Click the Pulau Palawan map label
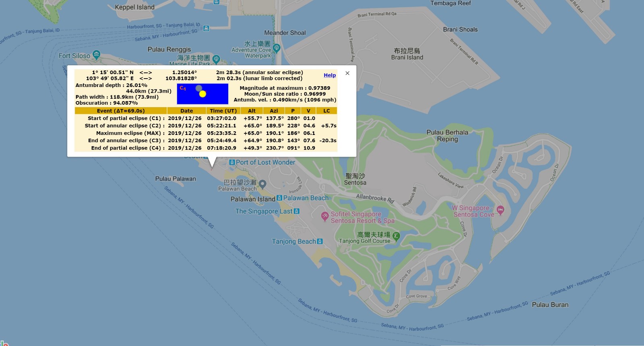 [x=176, y=179]
